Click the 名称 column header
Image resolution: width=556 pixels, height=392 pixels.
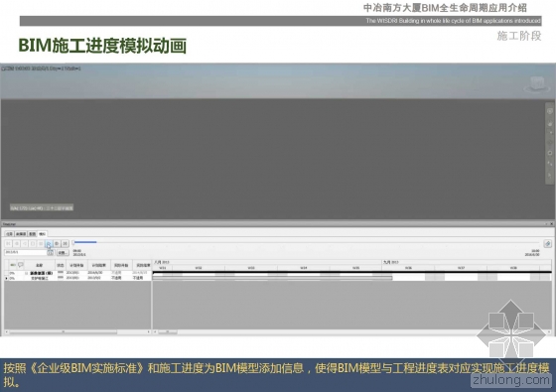tap(39, 265)
